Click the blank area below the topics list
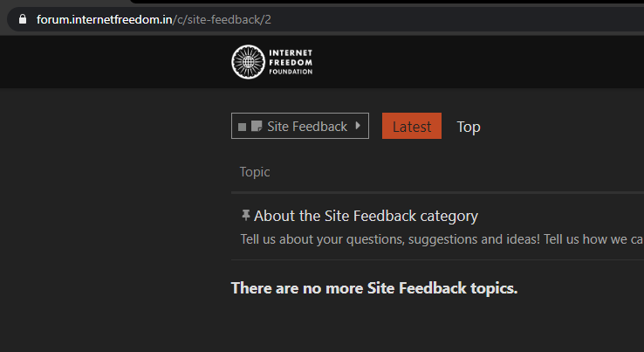This screenshot has width=644, height=352. click(x=393, y=328)
